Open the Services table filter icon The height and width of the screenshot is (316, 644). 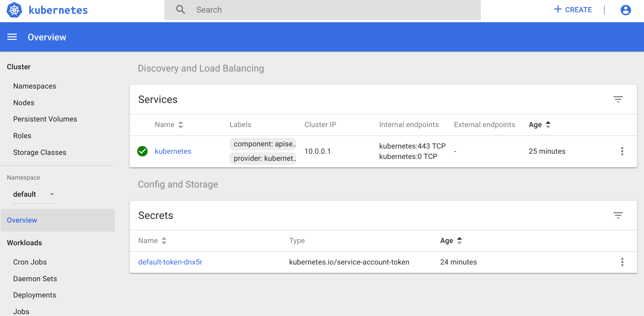[618, 99]
